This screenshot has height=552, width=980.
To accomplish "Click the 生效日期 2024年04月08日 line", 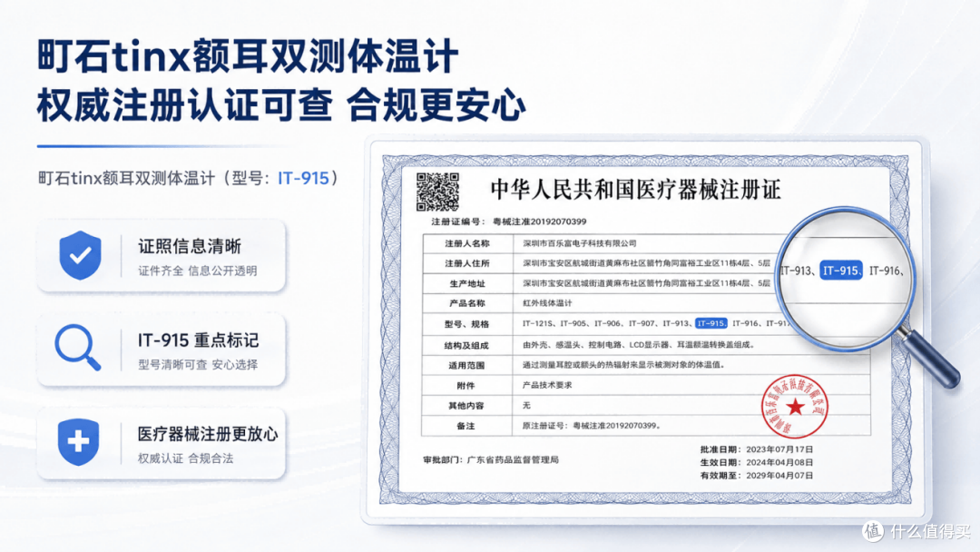I will (x=756, y=462).
